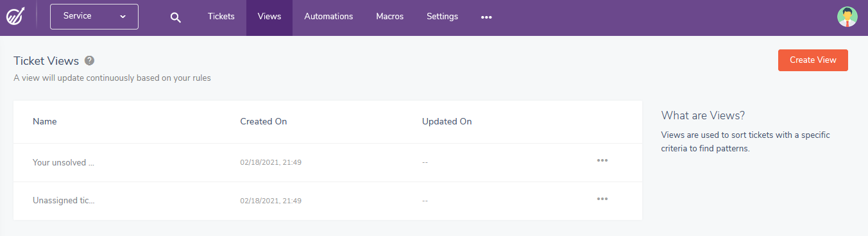Select the created date of Your unsolved view
The image size is (868, 236).
click(x=271, y=162)
